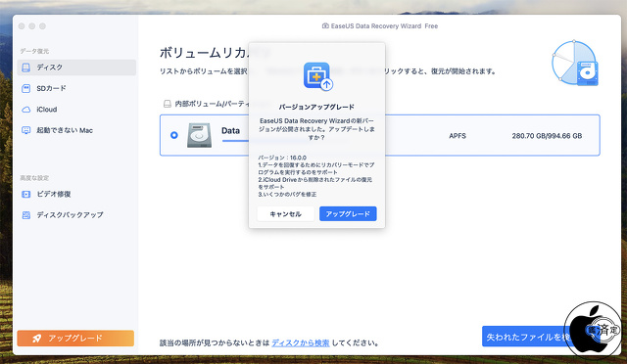627x364 pixels.
Task: Click the video repair film icon
Action: (x=26, y=194)
